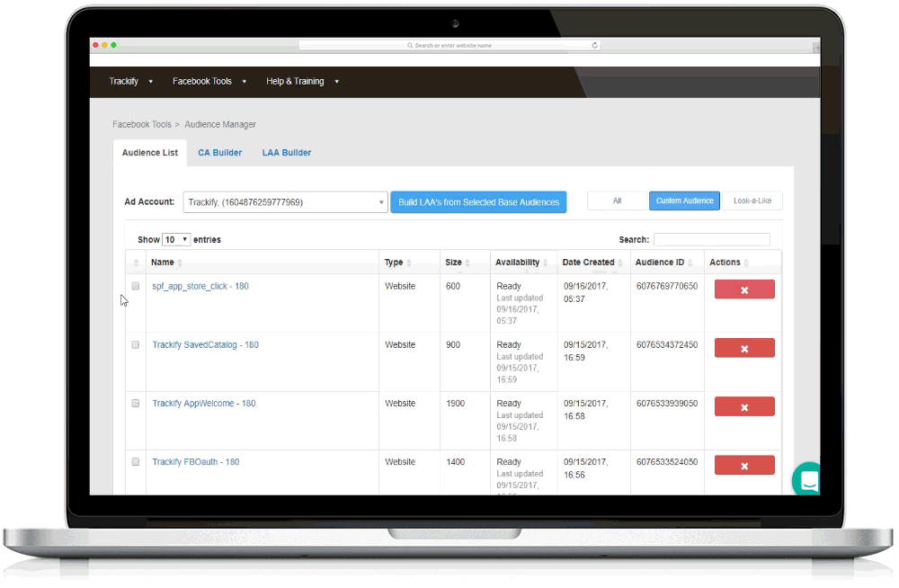Filter by Look-a-Like audiences
The height and width of the screenshot is (588, 899).
tap(752, 200)
